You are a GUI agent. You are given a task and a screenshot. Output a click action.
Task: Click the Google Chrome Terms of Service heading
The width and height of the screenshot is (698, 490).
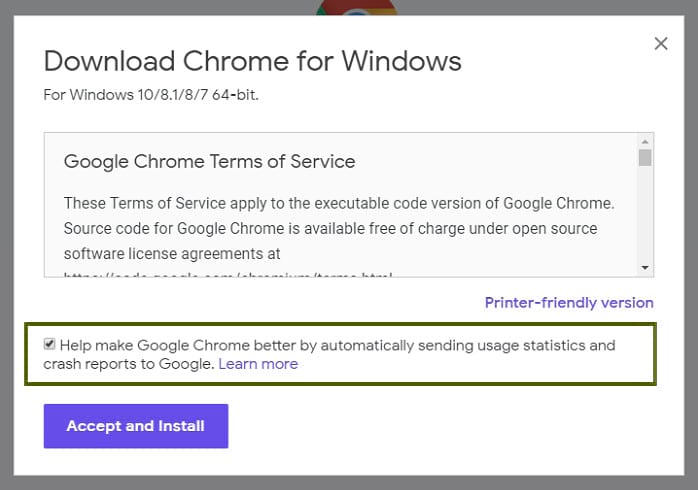click(209, 162)
